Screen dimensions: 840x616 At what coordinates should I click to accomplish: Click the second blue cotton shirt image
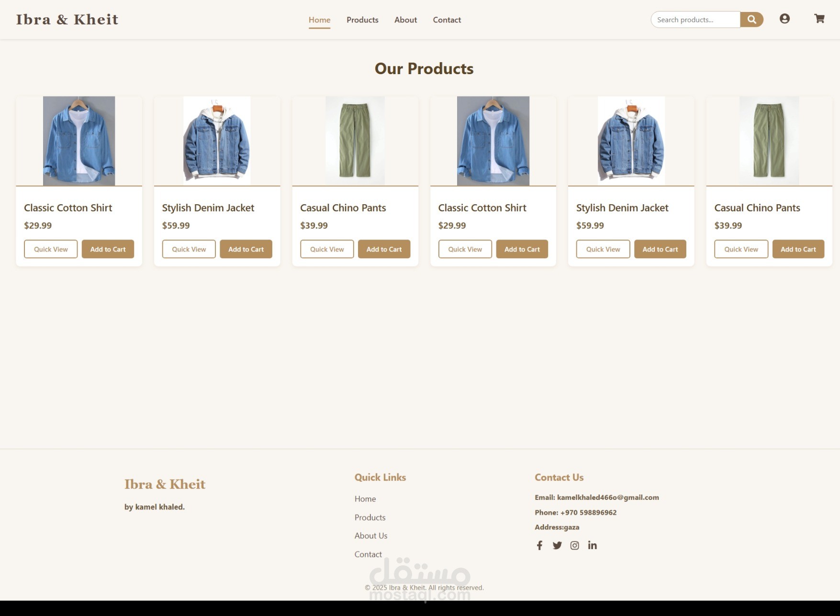point(493,141)
